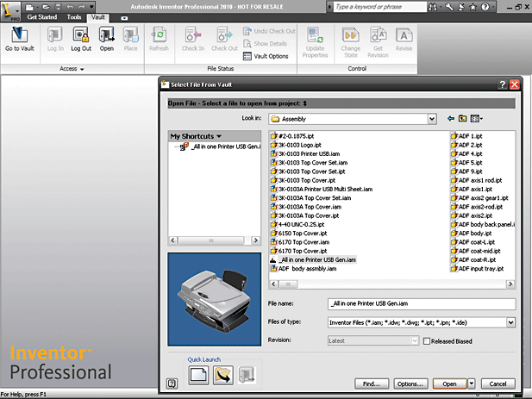Click the Place ribbon icon
The width and height of the screenshot is (532, 399).
point(130,35)
